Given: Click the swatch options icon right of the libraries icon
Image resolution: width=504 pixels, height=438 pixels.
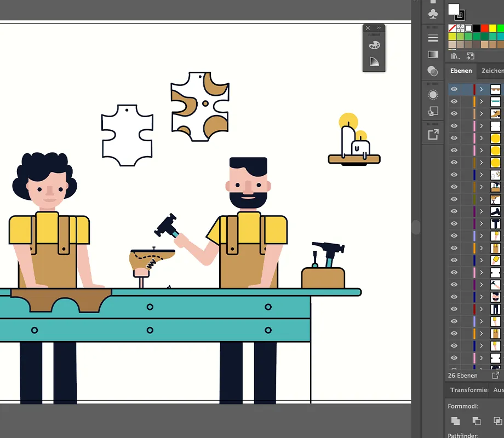Looking at the screenshot, I should tap(471, 55).
